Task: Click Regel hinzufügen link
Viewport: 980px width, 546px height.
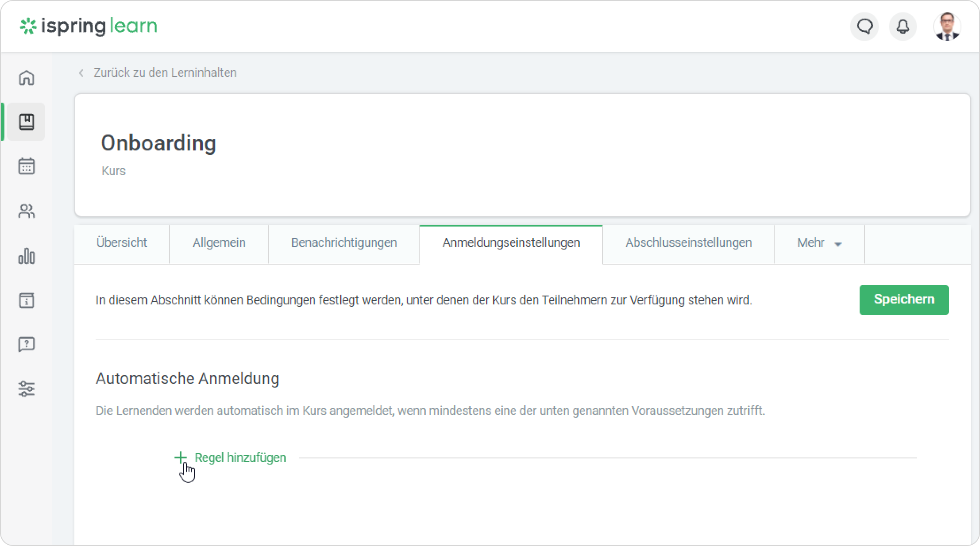Action: [239, 458]
